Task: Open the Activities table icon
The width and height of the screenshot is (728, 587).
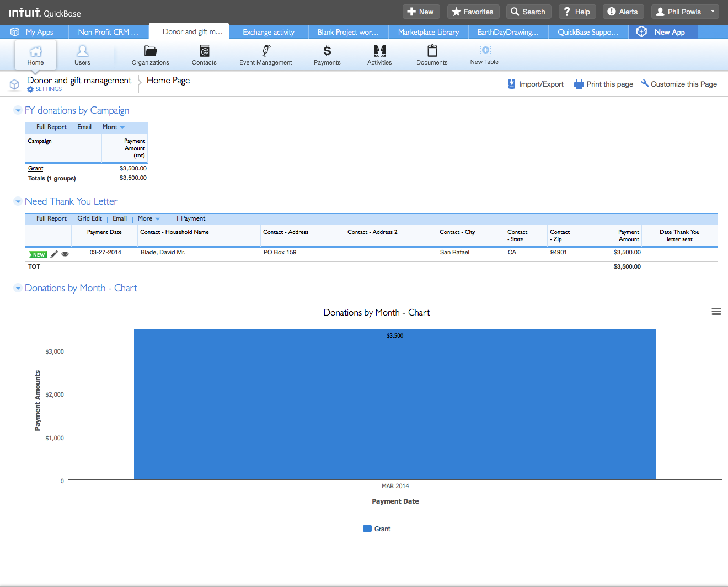Action: pyautogui.click(x=379, y=51)
